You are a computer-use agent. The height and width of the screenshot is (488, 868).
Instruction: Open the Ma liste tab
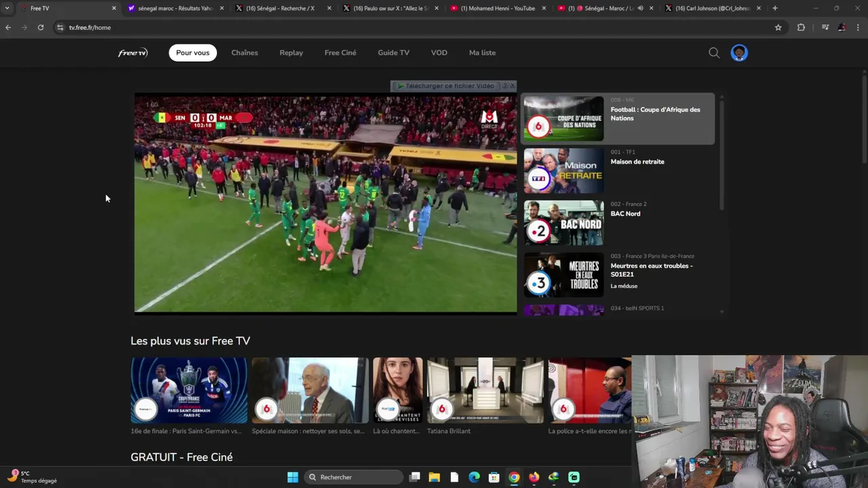tap(482, 53)
